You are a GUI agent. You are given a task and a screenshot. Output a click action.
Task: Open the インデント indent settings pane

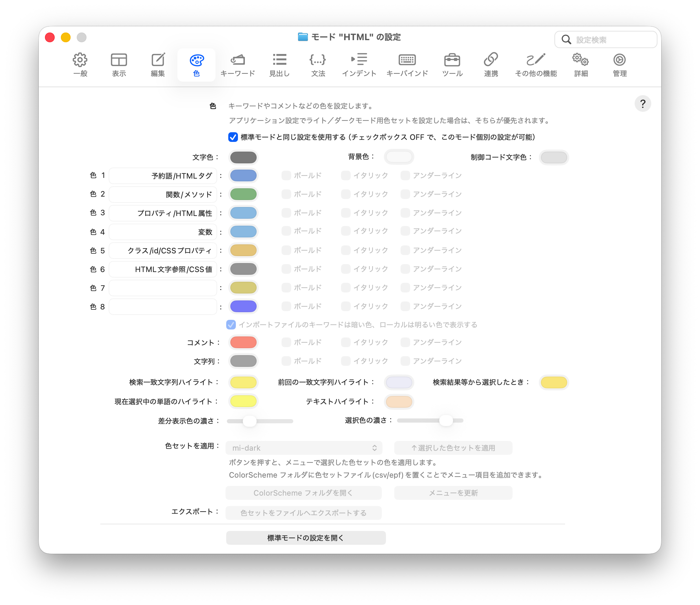359,65
